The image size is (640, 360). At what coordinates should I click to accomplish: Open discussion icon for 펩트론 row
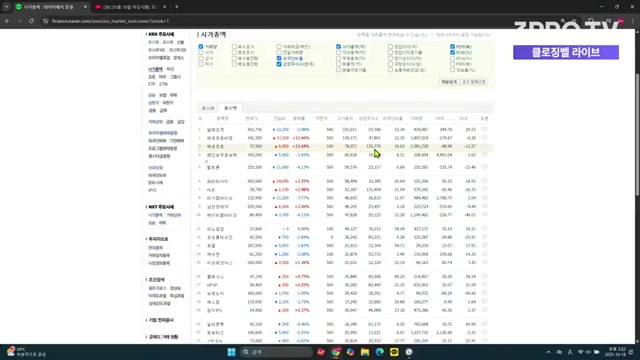[484, 167]
